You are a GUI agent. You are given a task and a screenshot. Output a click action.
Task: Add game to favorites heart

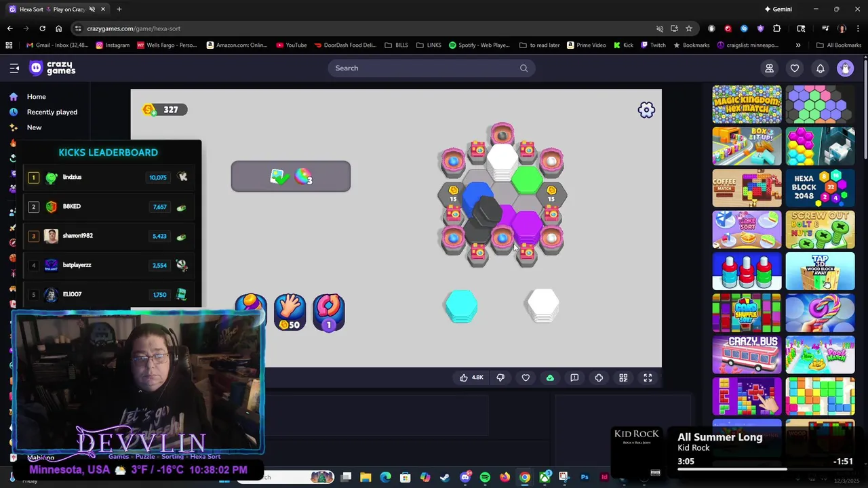point(526,378)
